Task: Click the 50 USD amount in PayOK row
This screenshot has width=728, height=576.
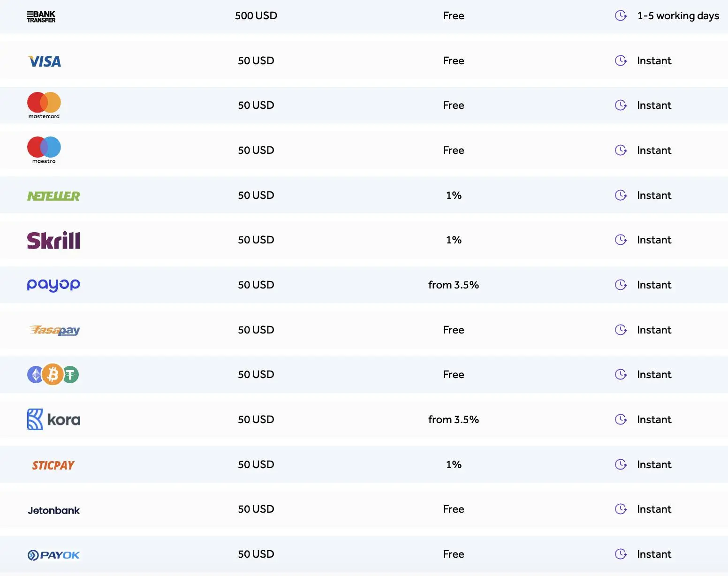Action: coord(256,554)
